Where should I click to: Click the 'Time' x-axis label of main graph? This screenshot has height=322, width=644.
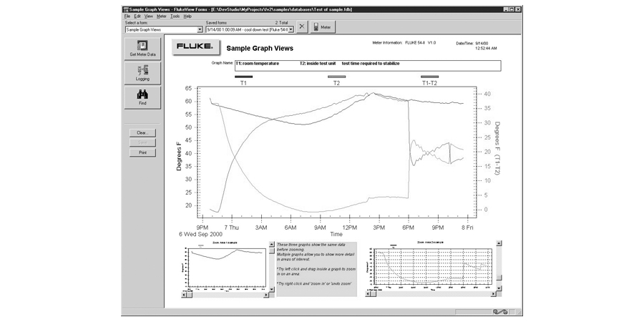[x=336, y=234]
